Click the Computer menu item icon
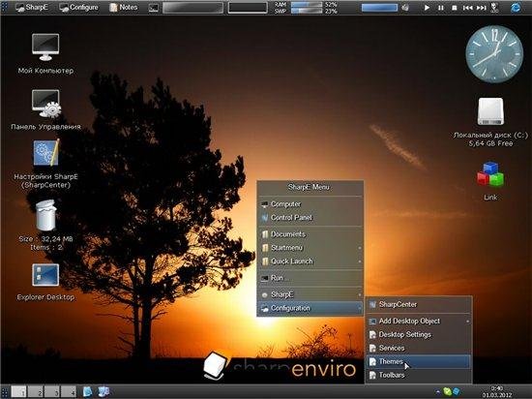This screenshot has height=399, width=532. pyautogui.click(x=265, y=204)
